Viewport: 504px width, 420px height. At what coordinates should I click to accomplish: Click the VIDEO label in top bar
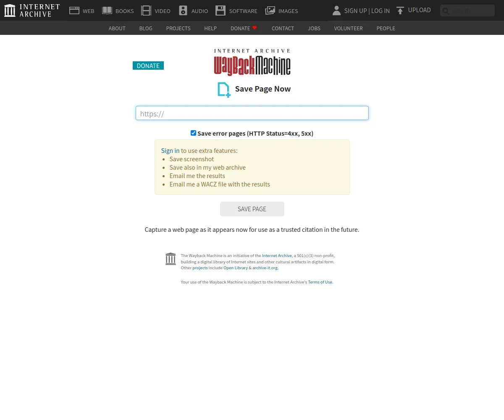pyautogui.click(x=163, y=11)
